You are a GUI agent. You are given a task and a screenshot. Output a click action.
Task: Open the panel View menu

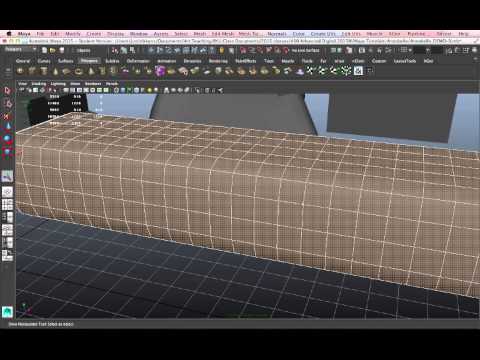(x=22, y=84)
